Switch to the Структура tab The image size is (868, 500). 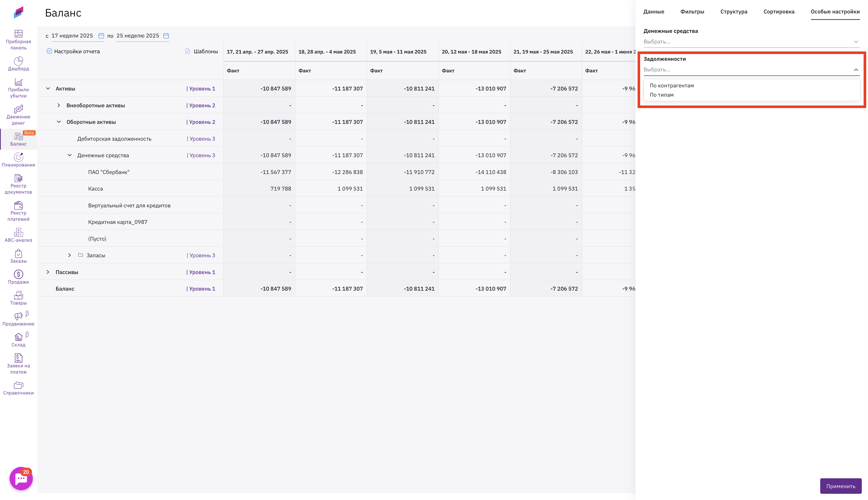pyautogui.click(x=733, y=12)
